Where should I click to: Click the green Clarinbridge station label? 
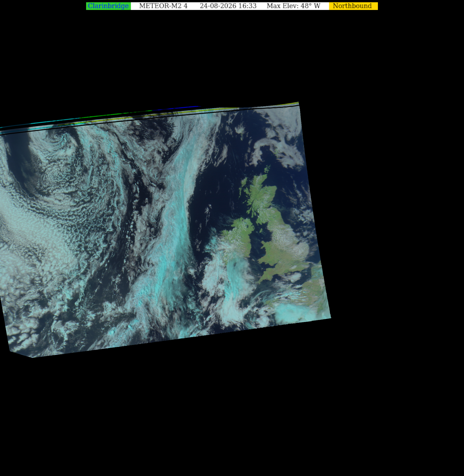click(x=108, y=6)
